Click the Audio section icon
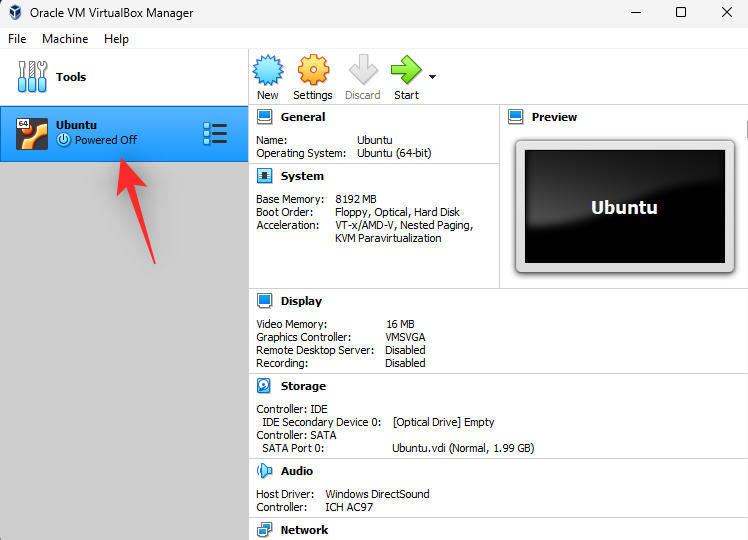 click(264, 471)
